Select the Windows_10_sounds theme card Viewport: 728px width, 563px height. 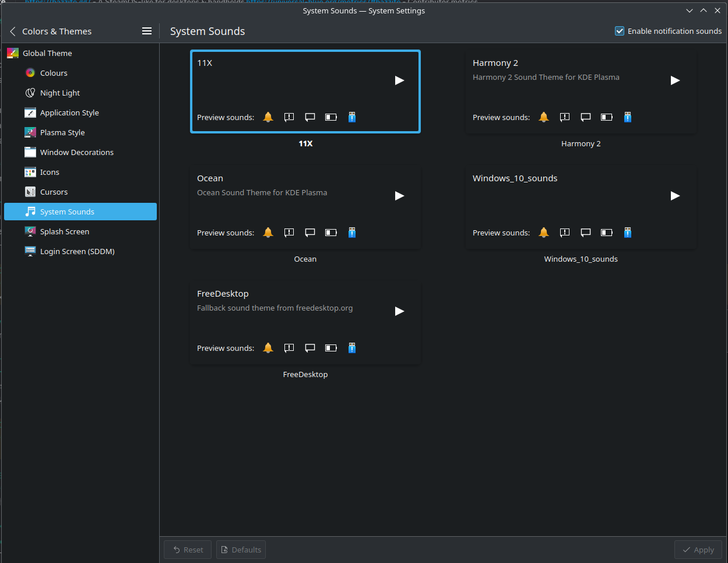coord(580,207)
